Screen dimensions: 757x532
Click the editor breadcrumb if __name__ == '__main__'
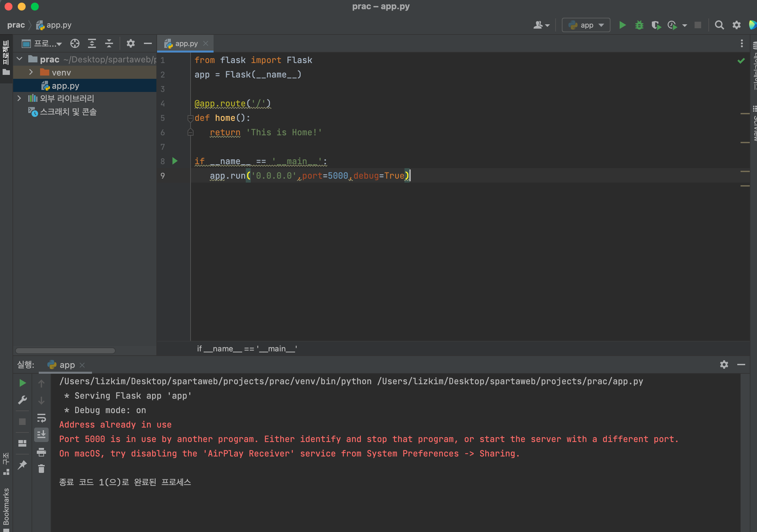tap(247, 348)
